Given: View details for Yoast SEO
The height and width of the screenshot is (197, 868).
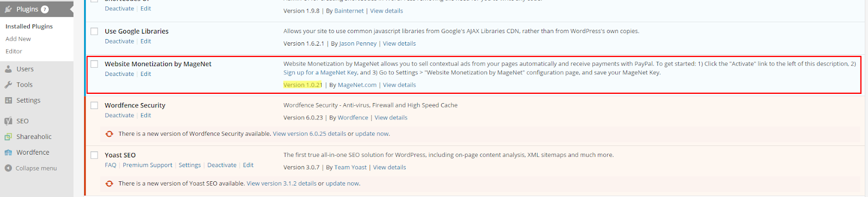Looking at the screenshot, I should click(x=390, y=167).
